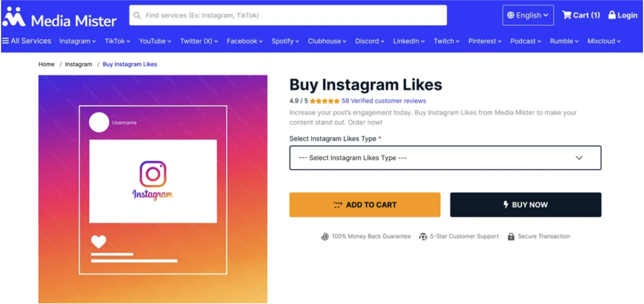644x304 pixels.
Task: Click the five-star rating icons
Action: [x=324, y=101]
